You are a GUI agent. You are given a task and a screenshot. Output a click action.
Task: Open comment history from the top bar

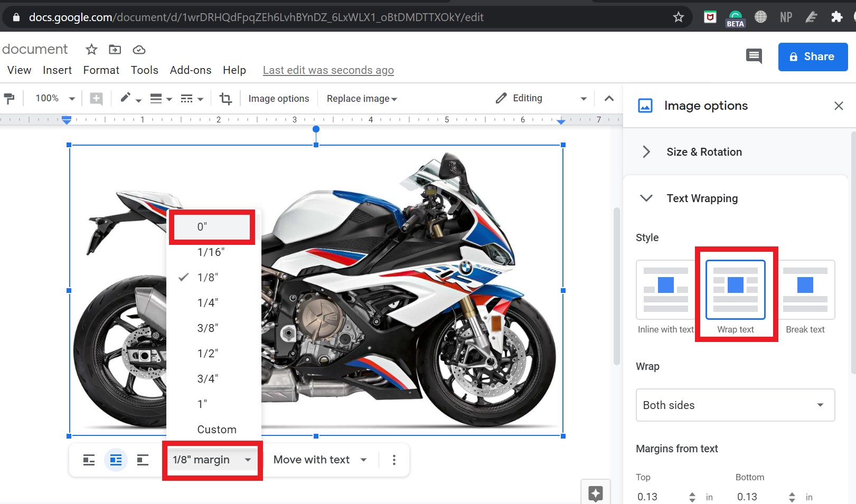(x=754, y=56)
